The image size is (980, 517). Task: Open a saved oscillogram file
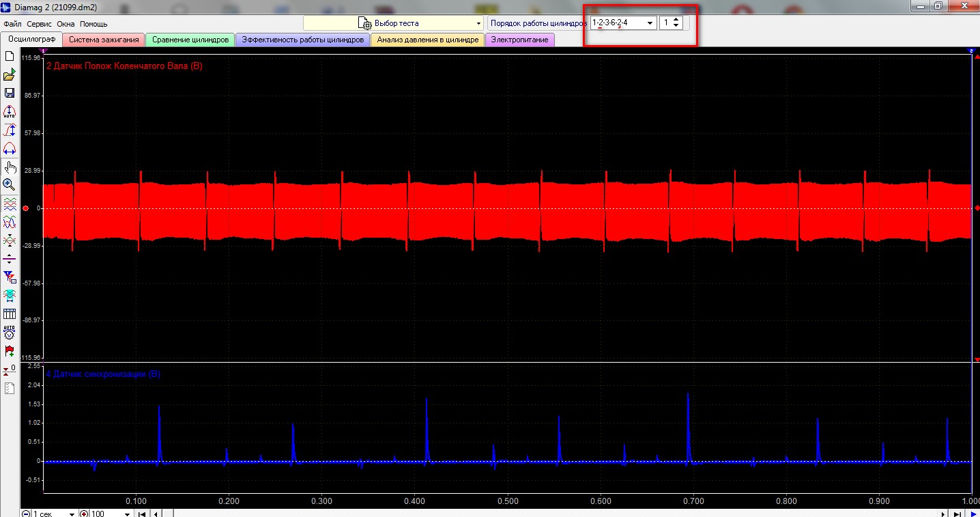10,75
